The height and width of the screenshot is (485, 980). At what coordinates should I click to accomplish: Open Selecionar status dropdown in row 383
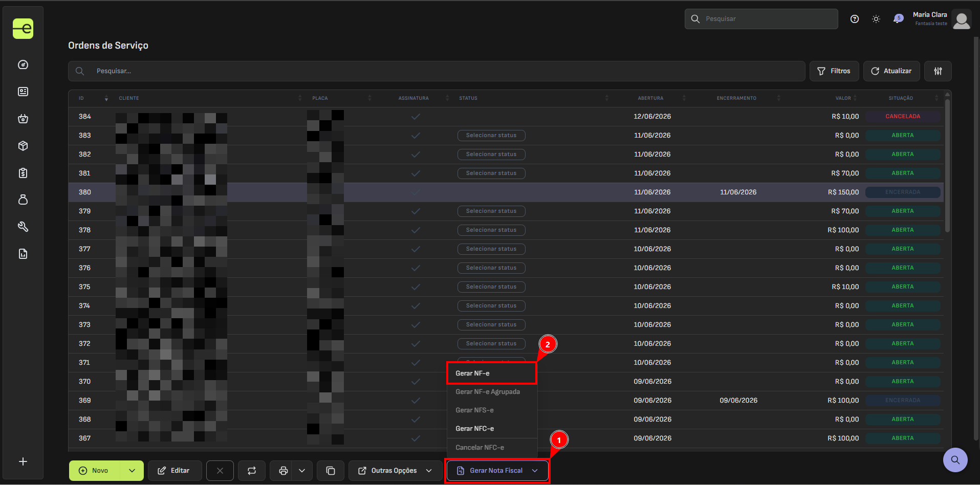[x=491, y=136]
